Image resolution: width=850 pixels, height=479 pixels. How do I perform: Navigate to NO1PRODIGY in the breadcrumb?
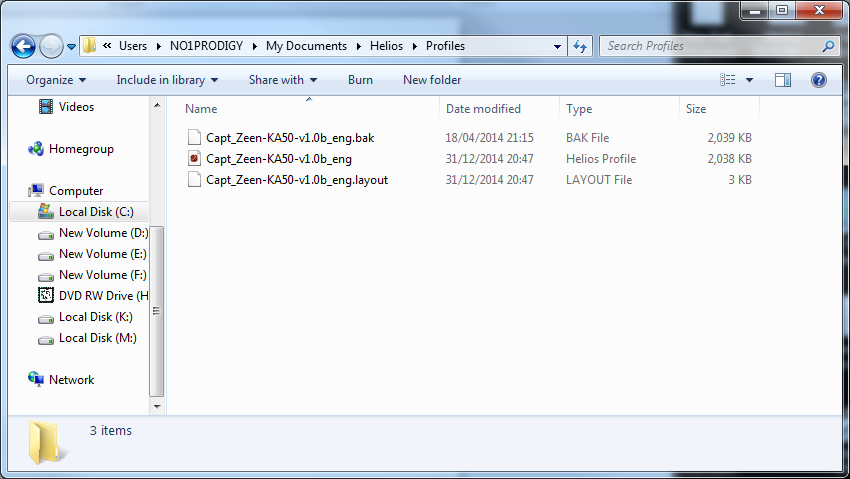point(207,46)
